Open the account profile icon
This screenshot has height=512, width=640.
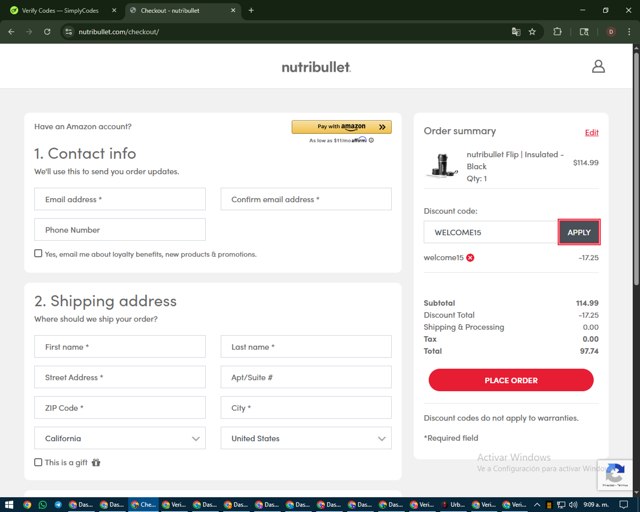pyautogui.click(x=598, y=66)
